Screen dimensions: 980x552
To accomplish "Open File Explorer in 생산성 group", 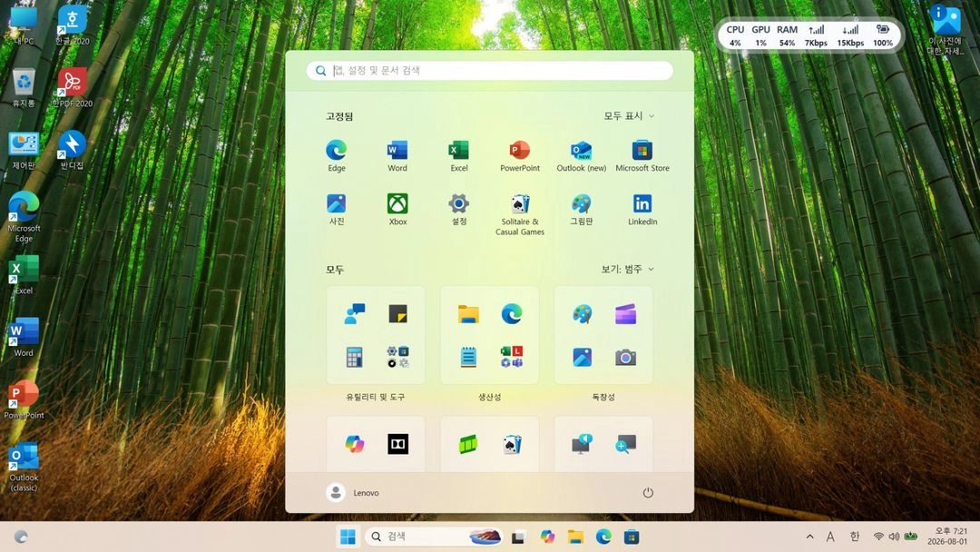I will coord(468,314).
